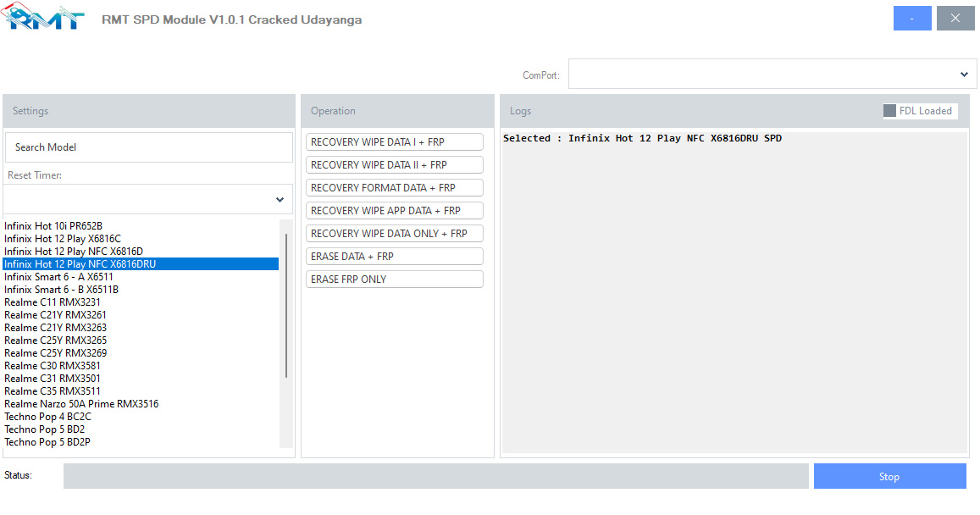Screen dimensions: 980x515
Task: Click RECOVERY WIPE DATA I + FRP button
Action: click(395, 141)
